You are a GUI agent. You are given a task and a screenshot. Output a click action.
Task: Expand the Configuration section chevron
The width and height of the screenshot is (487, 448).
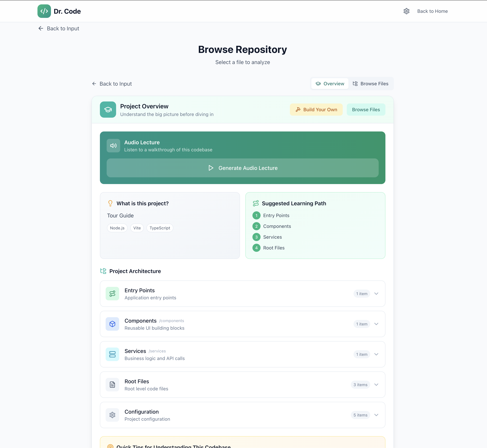click(x=376, y=415)
